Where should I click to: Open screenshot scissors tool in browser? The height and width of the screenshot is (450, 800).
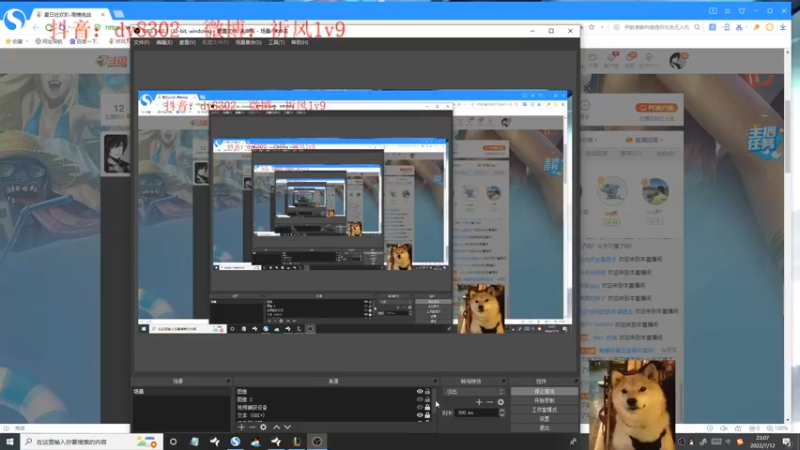pyautogui.click(x=739, y=27)
